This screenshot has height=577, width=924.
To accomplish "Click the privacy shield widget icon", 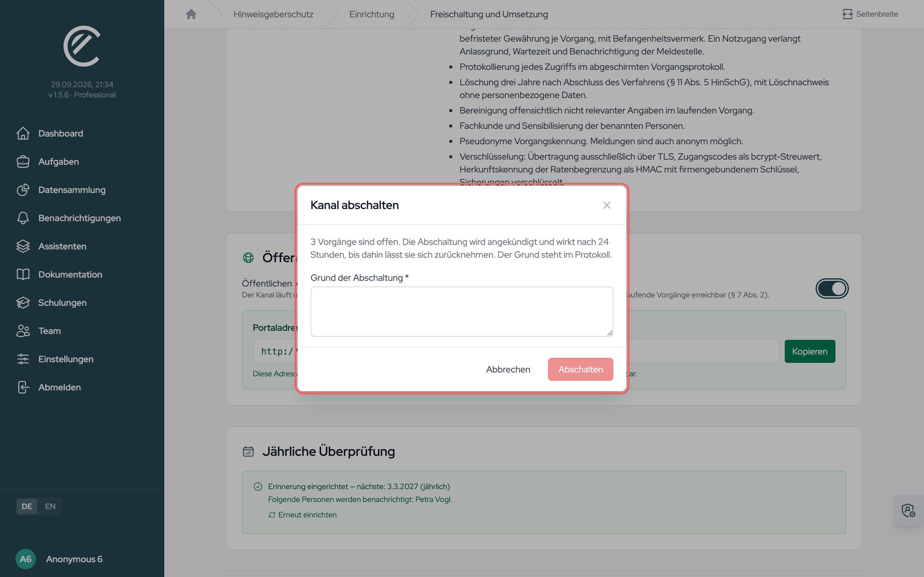I will [x=908, y=510].
